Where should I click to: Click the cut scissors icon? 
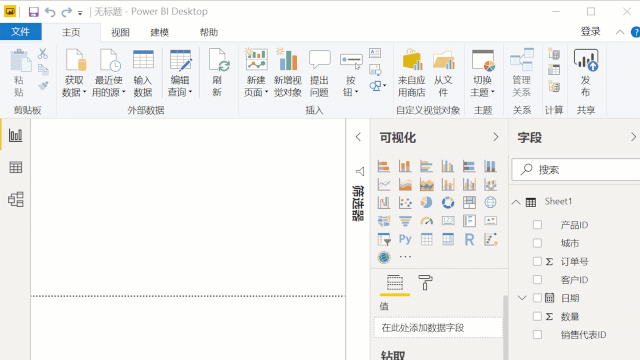(43, 53)
